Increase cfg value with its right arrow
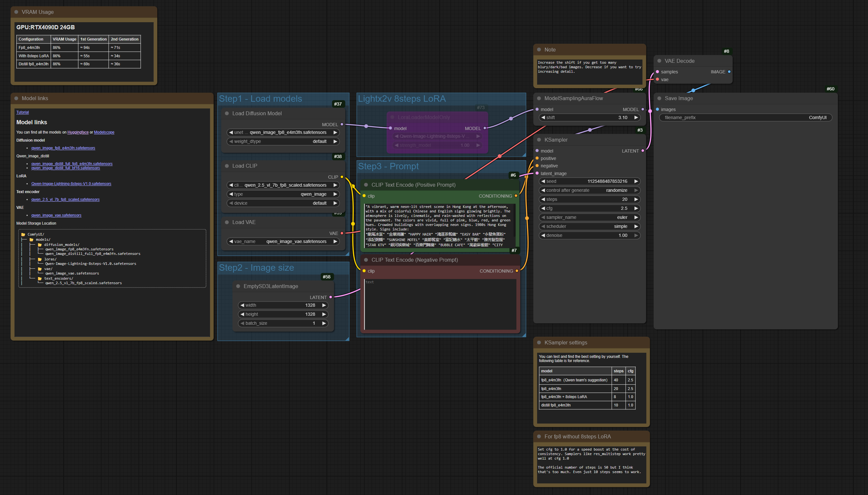This screenshot has height=495, width=868. point(636,208)
